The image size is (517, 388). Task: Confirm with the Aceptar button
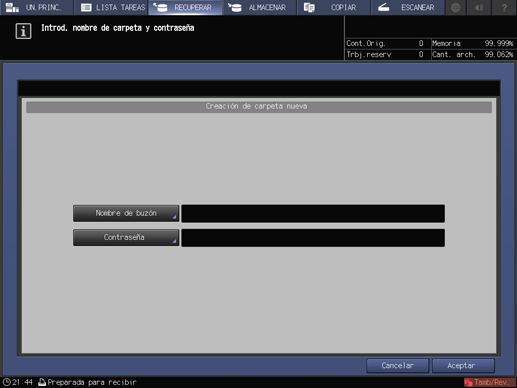point(463,366)
